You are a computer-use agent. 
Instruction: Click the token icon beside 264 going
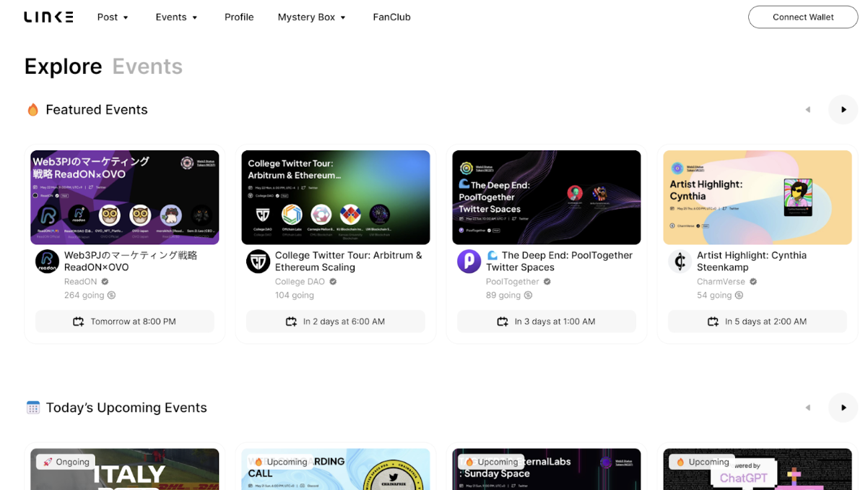coord(111,295)
